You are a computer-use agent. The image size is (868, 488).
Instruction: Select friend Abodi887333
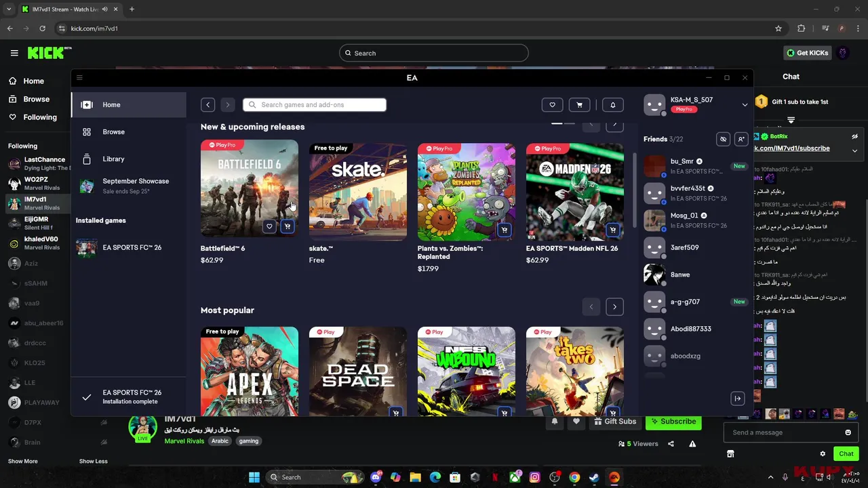(x=696, y=329)
